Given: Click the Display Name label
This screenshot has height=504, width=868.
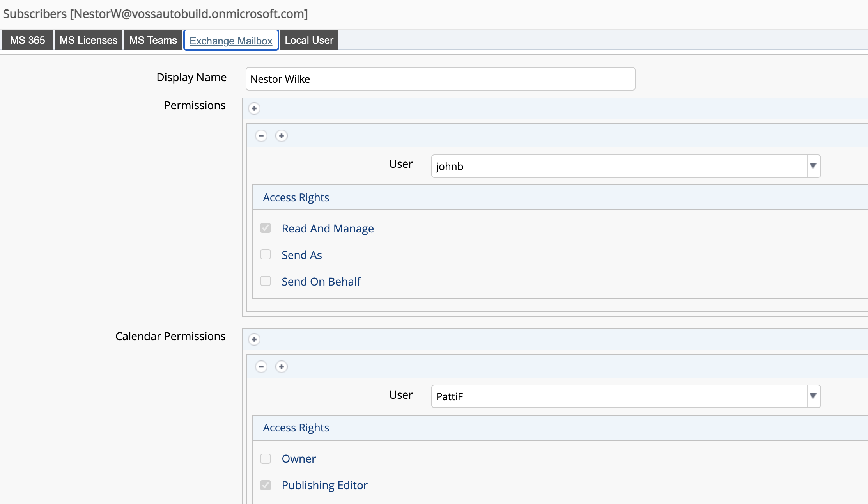Looking at the screenshot, I should 191,77.
